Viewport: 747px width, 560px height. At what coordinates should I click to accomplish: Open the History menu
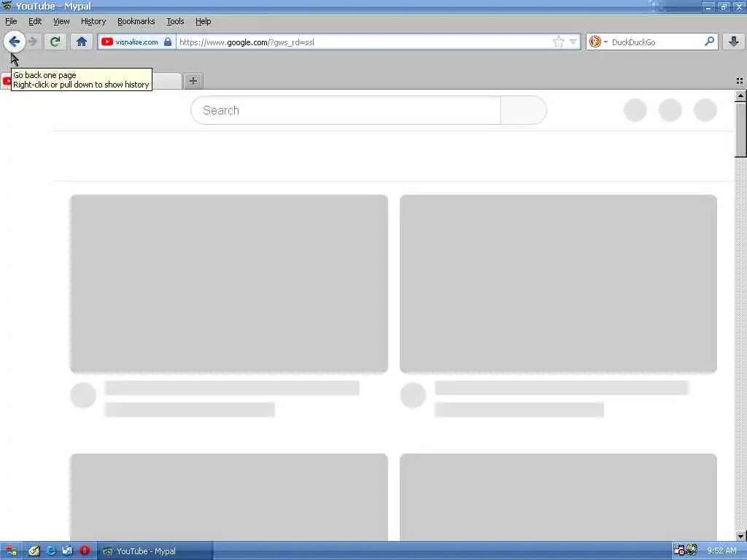93,21
